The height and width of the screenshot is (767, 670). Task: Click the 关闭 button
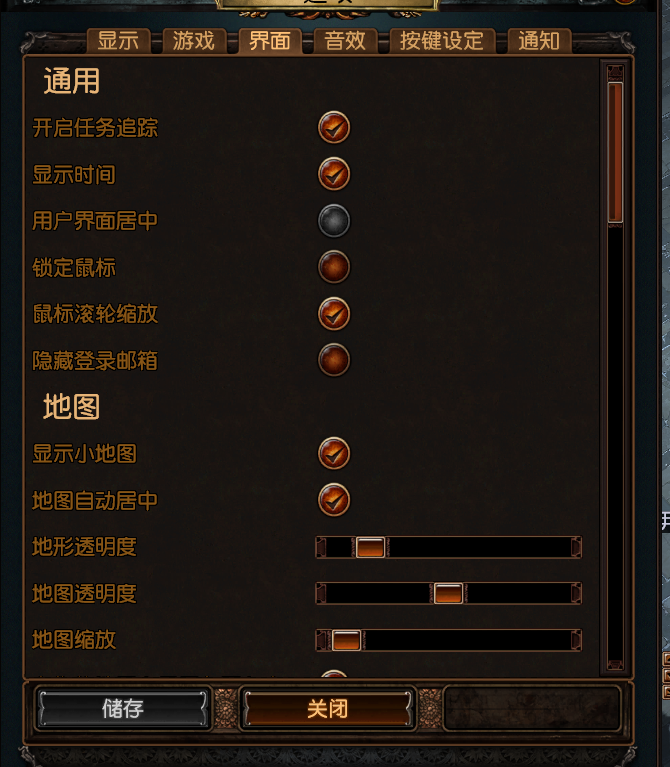click(328, 708)
